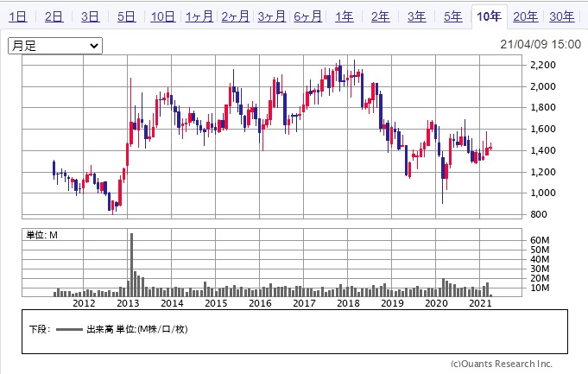Screen dimensions: 588x374
Task: Click the 2,000 price axis label
Action: 542,86
